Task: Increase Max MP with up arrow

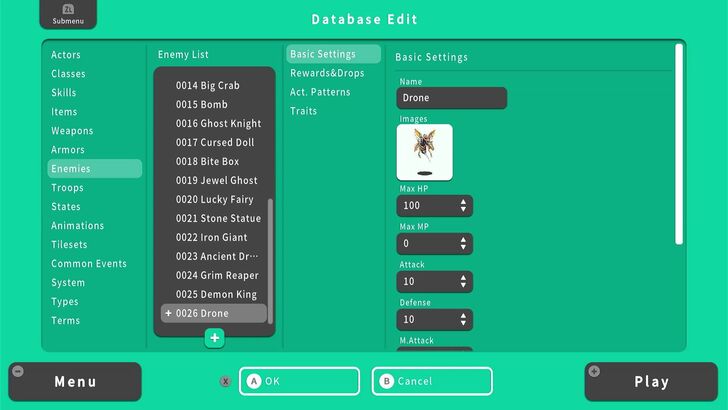Action: coord(463,240)
